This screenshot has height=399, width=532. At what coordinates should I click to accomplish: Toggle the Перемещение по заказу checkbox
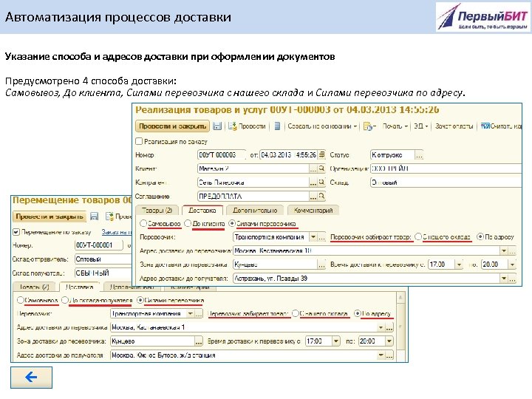[x=16, y=232]
